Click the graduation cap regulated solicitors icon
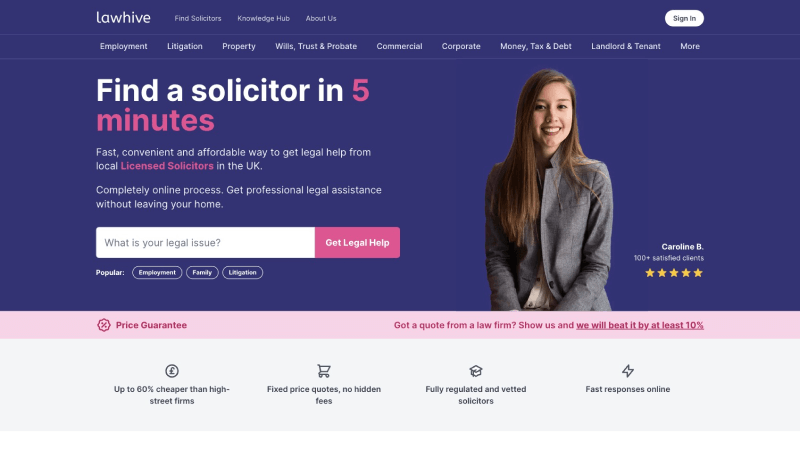Viewport: 800px width, 450px height. (476, 371)
